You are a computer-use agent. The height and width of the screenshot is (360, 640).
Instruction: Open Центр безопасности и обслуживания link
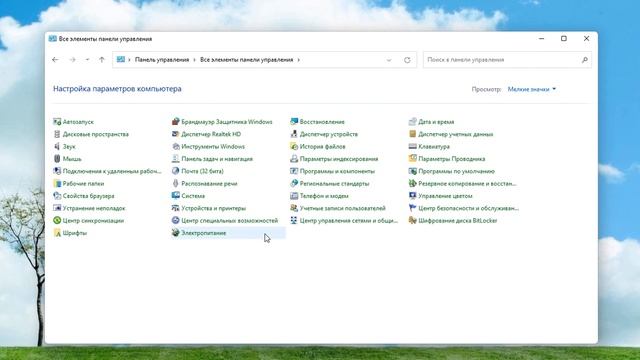click(x=469, y=208)
